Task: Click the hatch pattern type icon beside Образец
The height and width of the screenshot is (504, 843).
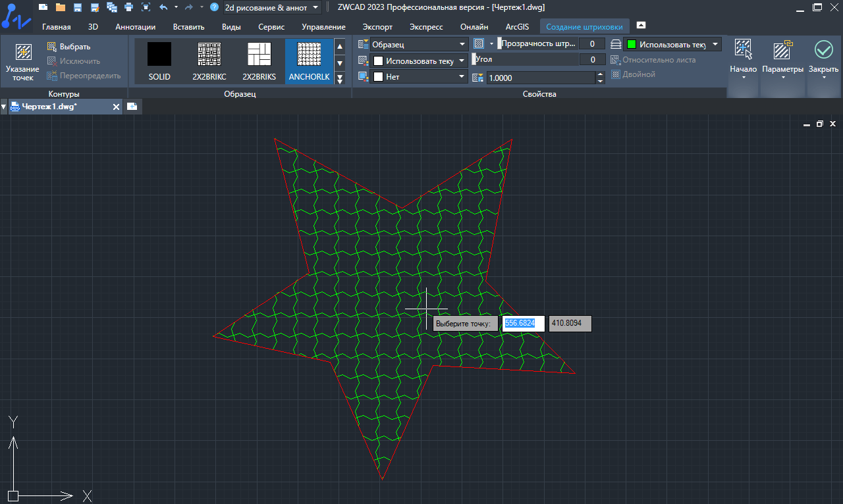Action: (x=363, y=44)
